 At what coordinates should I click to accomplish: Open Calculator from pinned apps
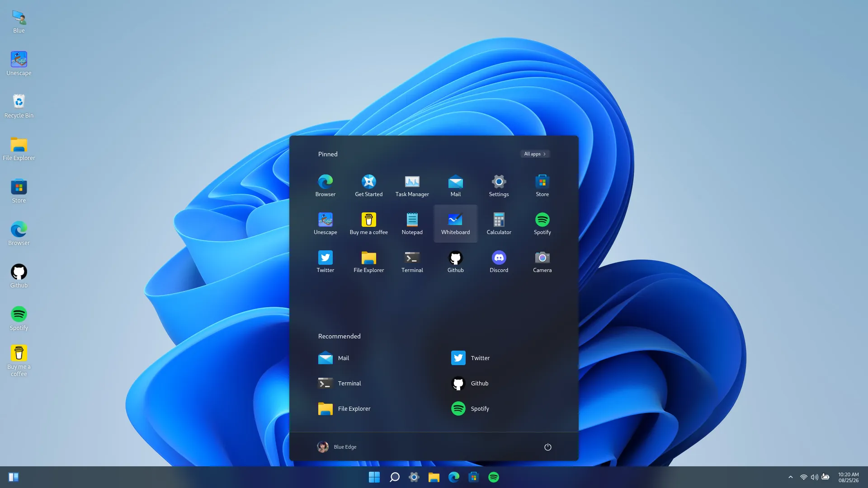(499, 224)
